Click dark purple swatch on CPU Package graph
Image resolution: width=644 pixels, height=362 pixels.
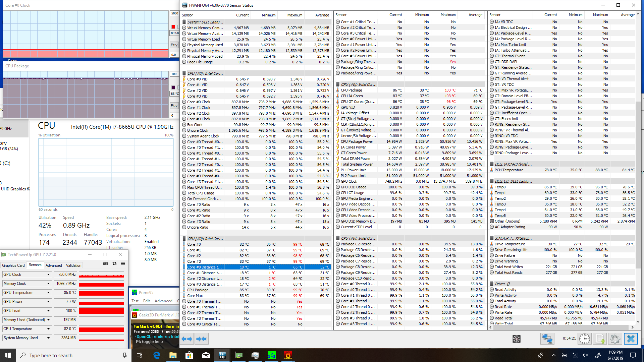tap(173, 87)
